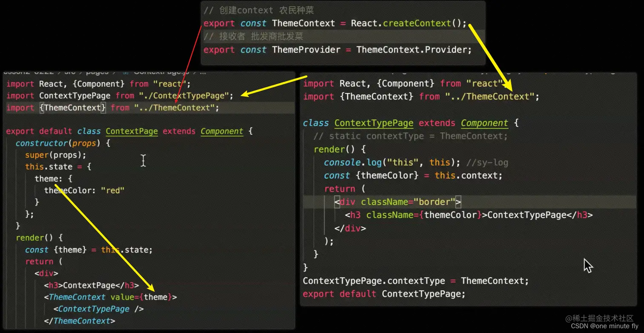The image size is (644, 333).
Task: Click the "<h3 className={themeColor}>ContextTypePage</h3>" line
Action: click(x=469, y=215)
